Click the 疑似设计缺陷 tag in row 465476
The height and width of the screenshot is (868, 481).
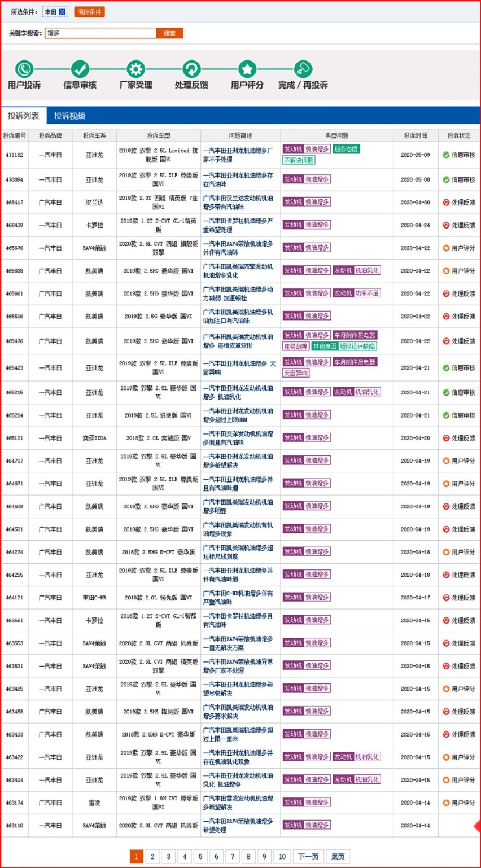(x=357, y=347)
